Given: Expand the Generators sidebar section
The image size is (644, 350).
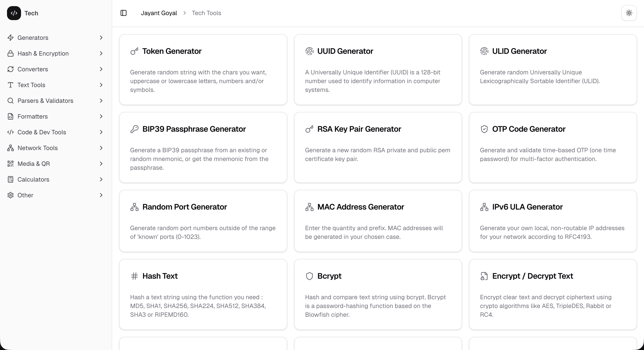Looking at the screenshot, I should [x=33, y=38].
